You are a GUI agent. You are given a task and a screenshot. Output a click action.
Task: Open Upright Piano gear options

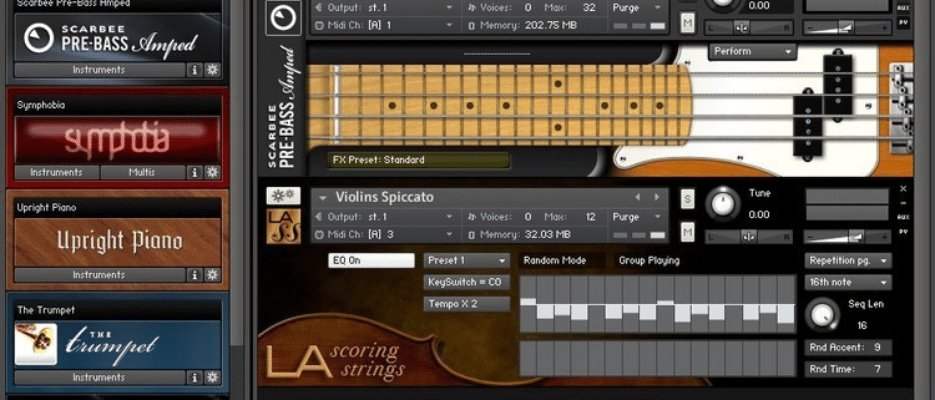[x=212, y=275]
